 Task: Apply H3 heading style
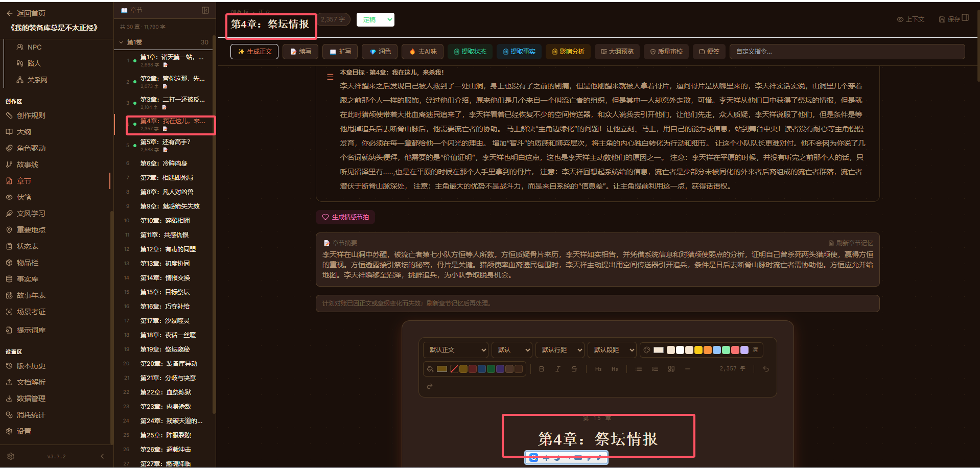(x=615, y=369)
